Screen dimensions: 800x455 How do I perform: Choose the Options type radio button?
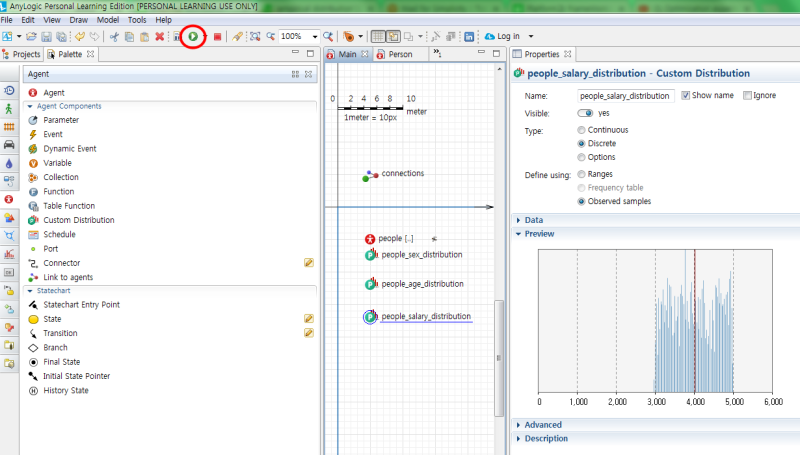581,158
